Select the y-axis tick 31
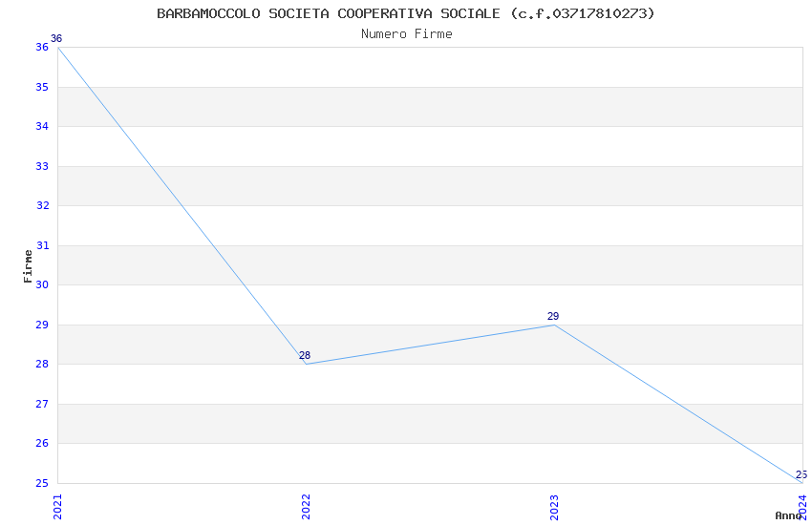 point(42,245)
